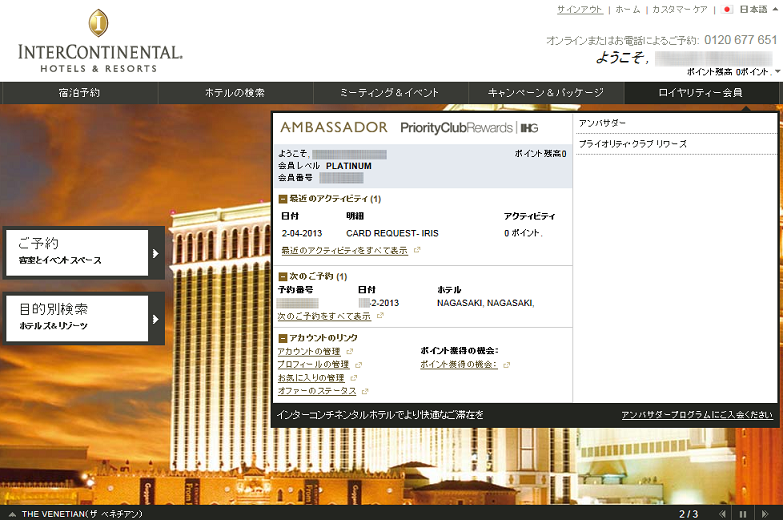
Task: Advance to next slide with the right arrow
Action: point(765,514)
